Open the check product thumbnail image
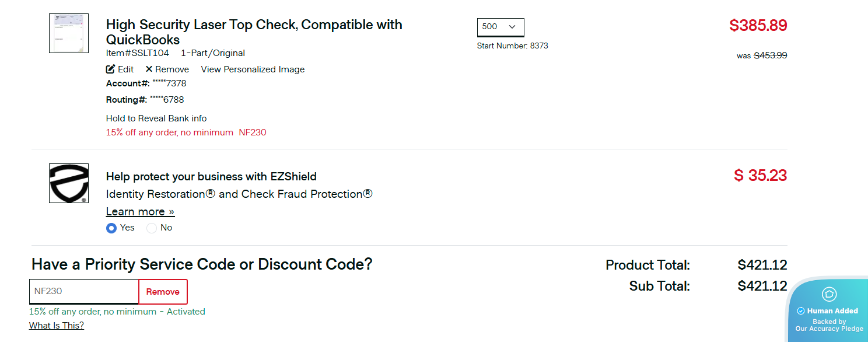The width and height of the screenshot is (868, 342). pos(69,33)
